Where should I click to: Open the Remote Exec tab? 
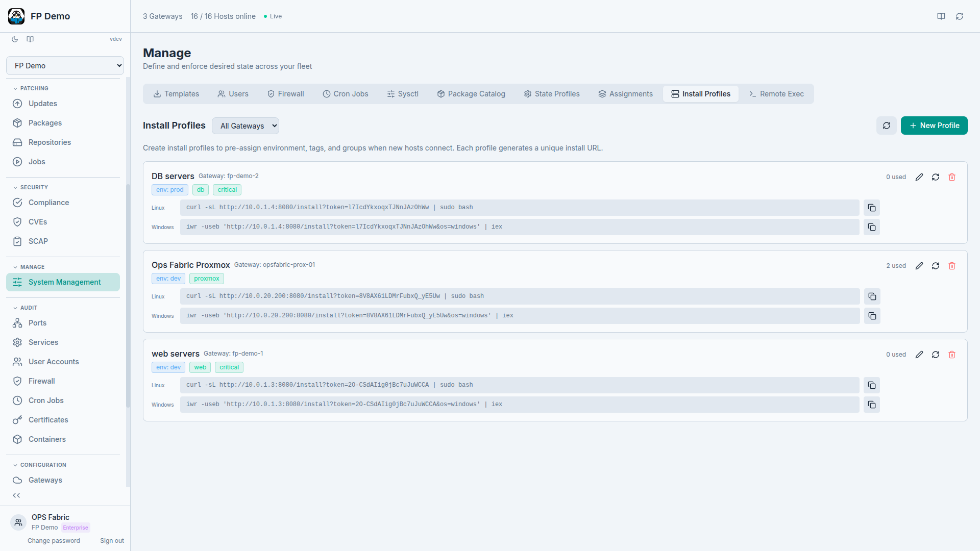[776, 94]
